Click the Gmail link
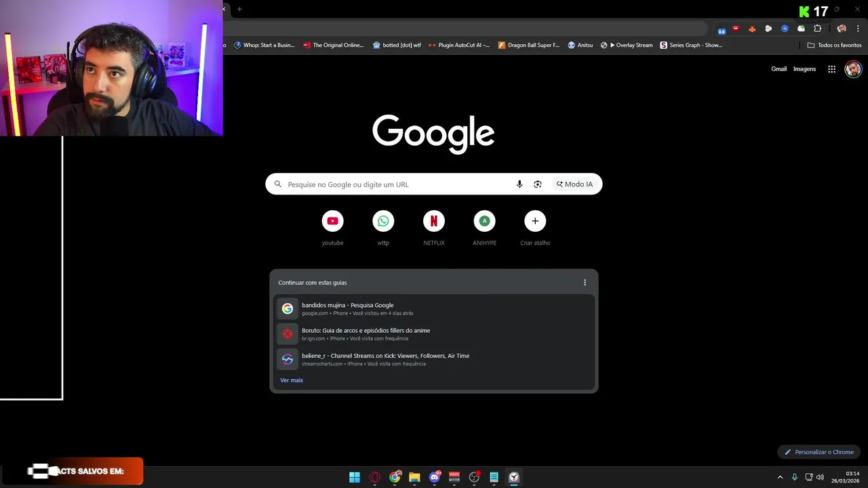The width and height of the screenshot is (868, 488). (778, 69)
